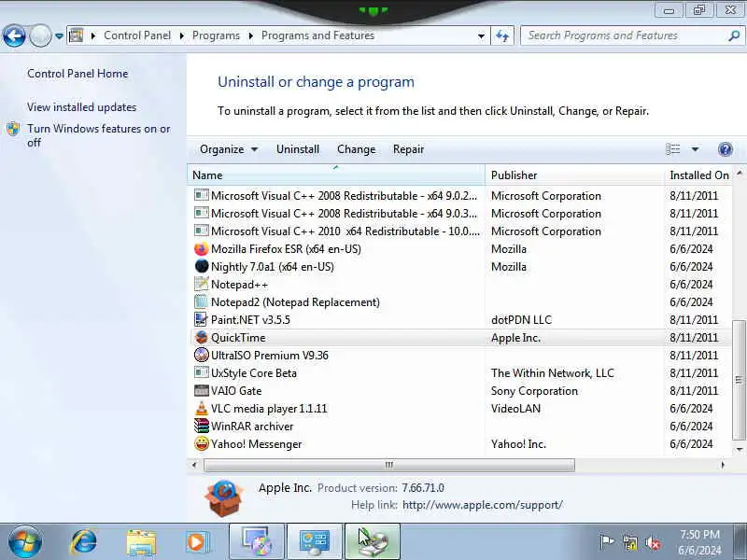747x560 pixels.
Task: Click the Mozilla Firefox ESR icon
Action: click(x=202, y=249)
